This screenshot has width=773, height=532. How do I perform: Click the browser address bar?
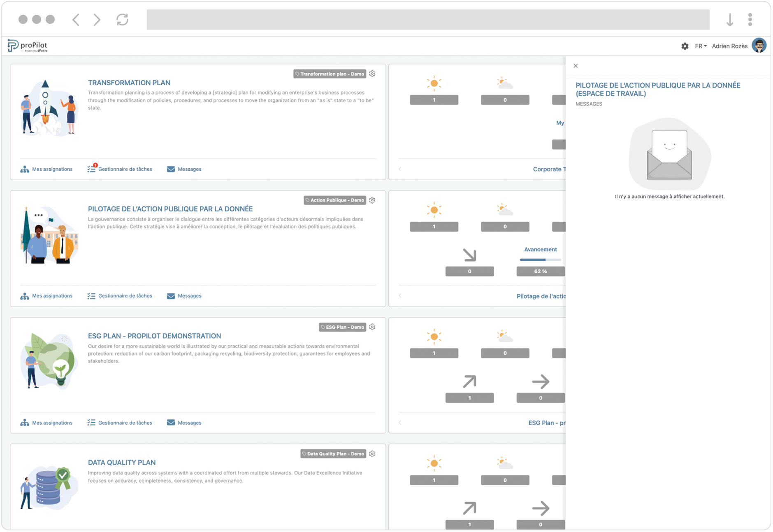(428, 20)
